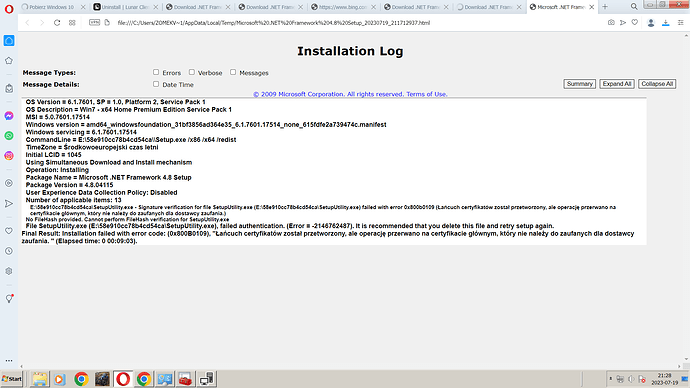Click the Final Result installation failed line

(x=328, y=238)
